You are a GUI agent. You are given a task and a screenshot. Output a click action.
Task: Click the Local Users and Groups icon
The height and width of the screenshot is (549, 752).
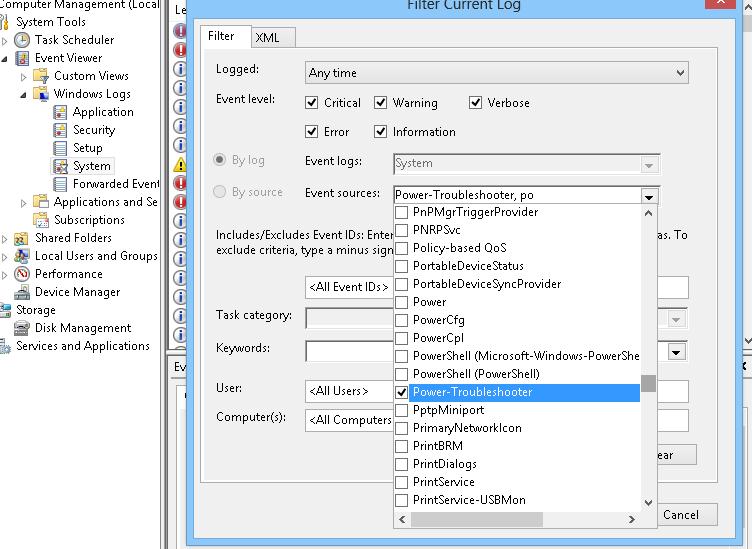(x=22, y=256)
